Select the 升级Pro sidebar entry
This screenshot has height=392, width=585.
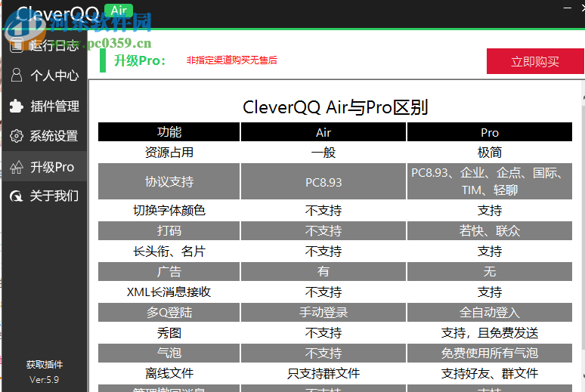45,166
